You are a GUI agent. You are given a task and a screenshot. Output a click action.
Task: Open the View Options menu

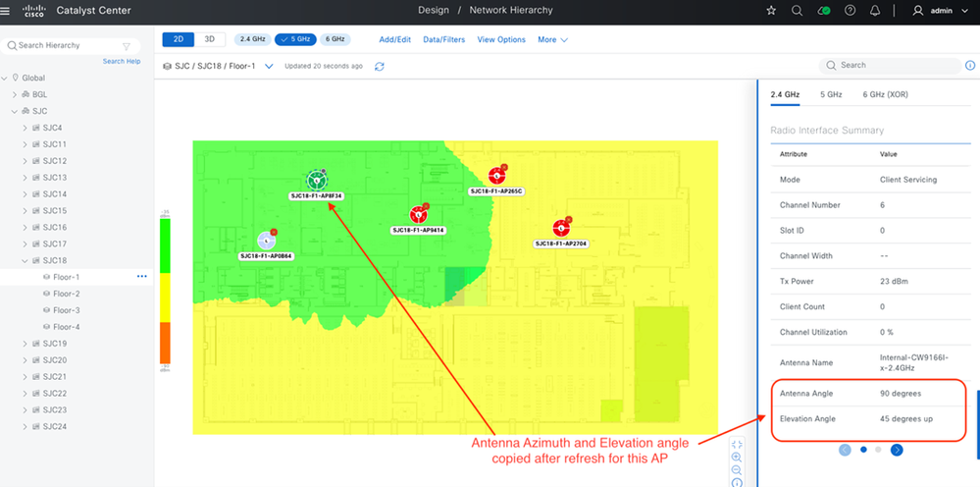[501, 39]
